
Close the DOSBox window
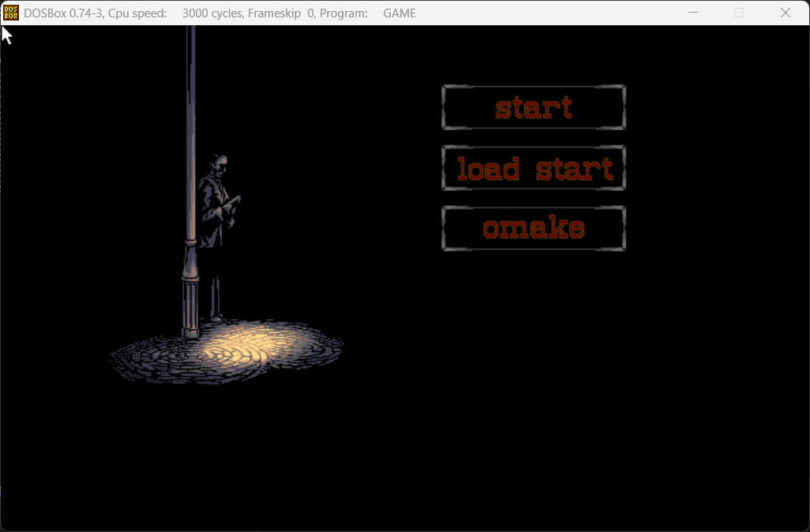tap(786, 13)
